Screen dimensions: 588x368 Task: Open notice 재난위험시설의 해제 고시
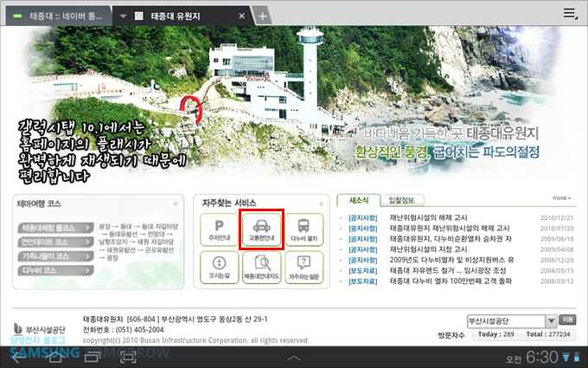pos(428,217)
